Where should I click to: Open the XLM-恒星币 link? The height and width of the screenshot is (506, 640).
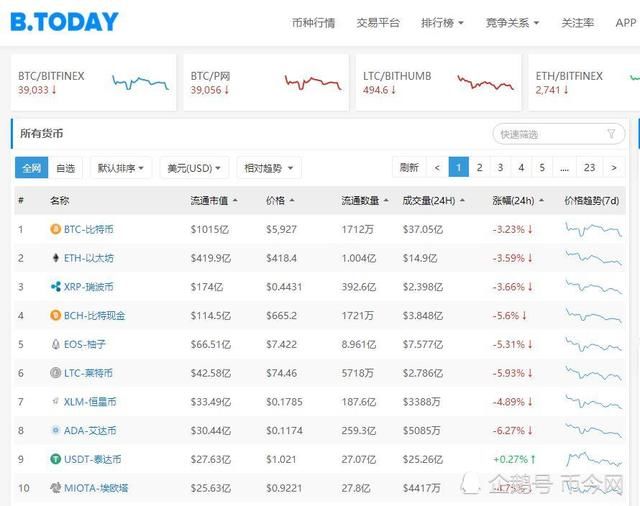coord(90,402)
